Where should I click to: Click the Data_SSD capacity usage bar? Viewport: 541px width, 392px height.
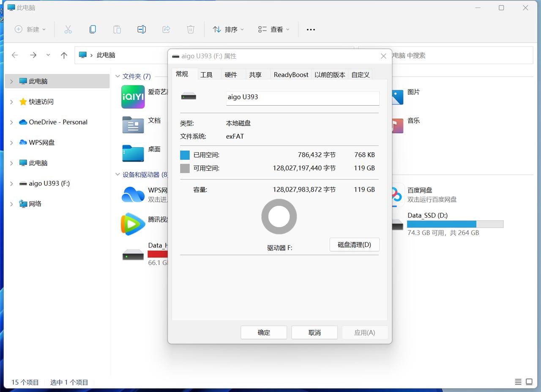pos(454,224)
